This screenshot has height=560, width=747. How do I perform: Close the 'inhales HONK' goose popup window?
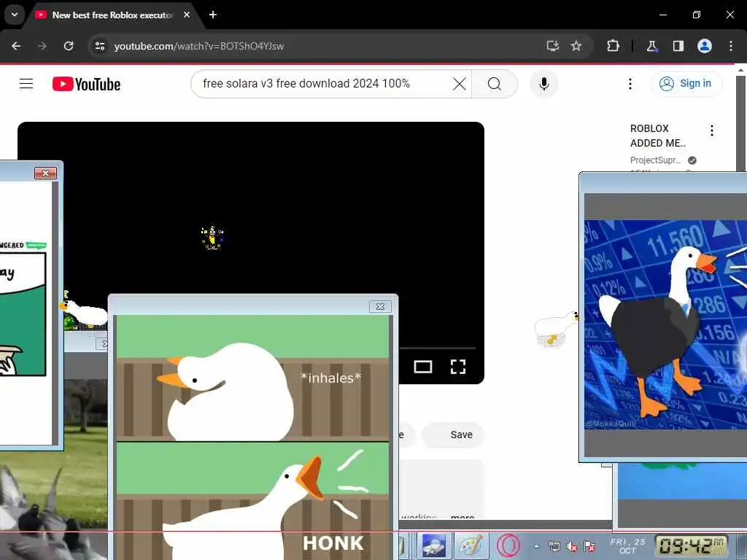pos(380,307)
